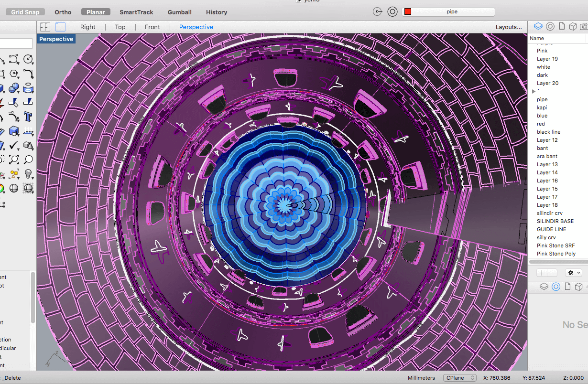
Task: Open the CPlane coordinate dropdown
Action: click(x=459, y=378)
